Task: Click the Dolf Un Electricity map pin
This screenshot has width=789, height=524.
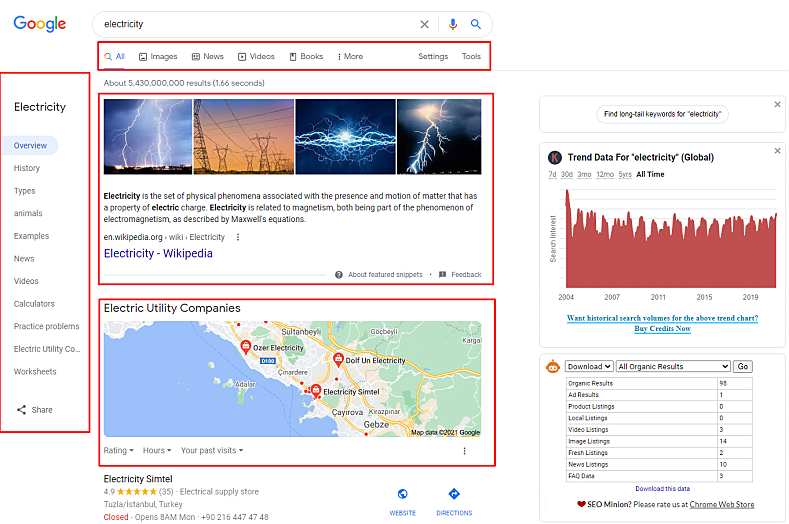Action: (339, 359)
